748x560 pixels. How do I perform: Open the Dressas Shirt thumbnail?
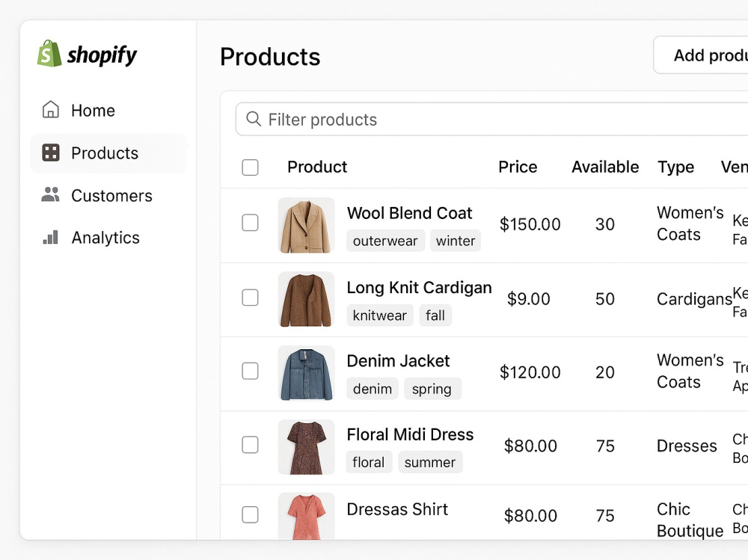point(306,516)
